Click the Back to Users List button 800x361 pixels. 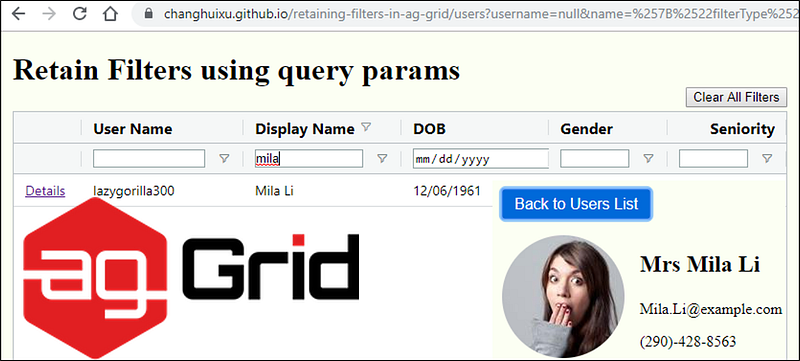point(576,204)
